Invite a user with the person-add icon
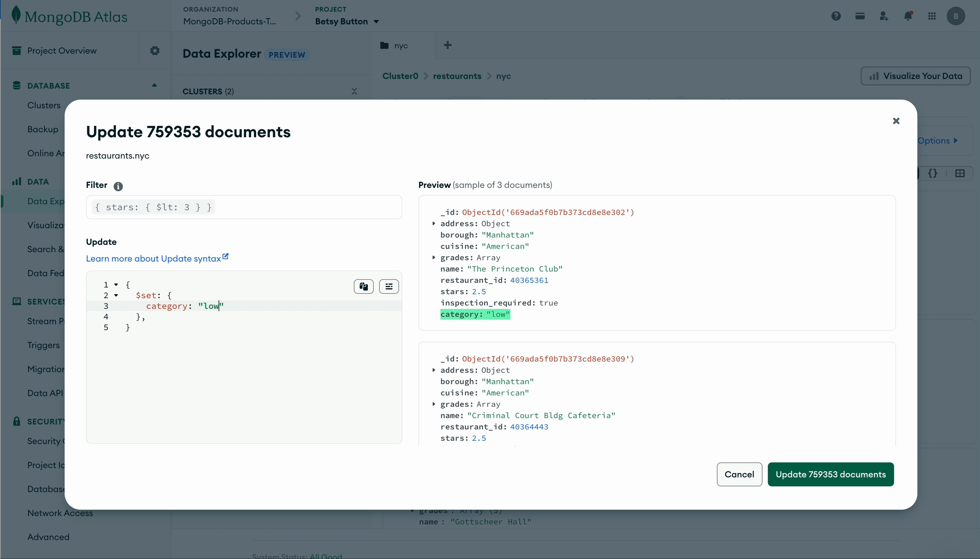 [x=884, y=16]
